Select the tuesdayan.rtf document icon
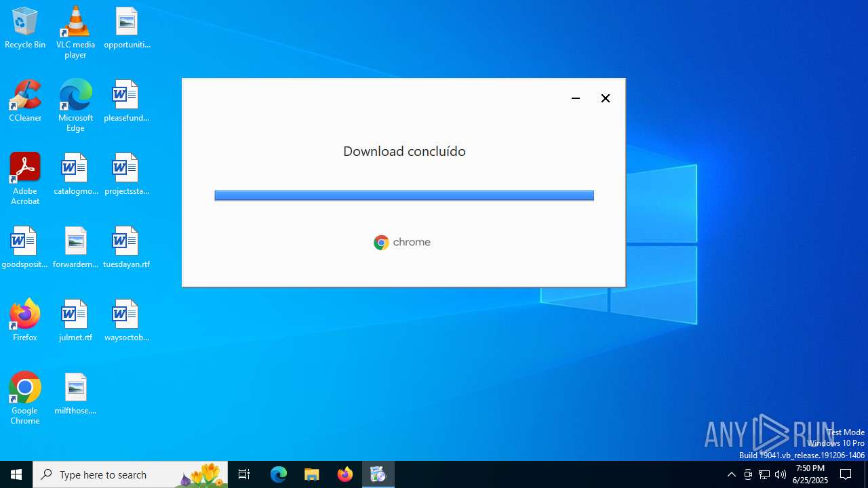Viewport: 868px width, 488px height. click(127, 247)
